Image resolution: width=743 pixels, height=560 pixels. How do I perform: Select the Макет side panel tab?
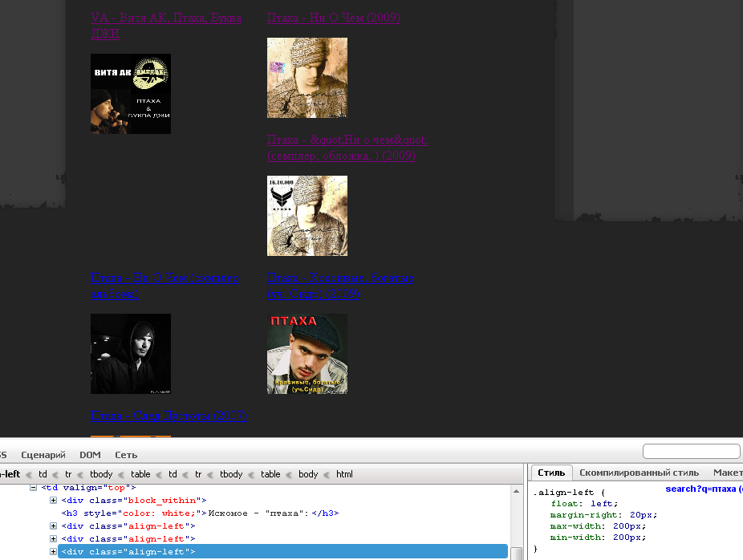[x=727, y=473]
